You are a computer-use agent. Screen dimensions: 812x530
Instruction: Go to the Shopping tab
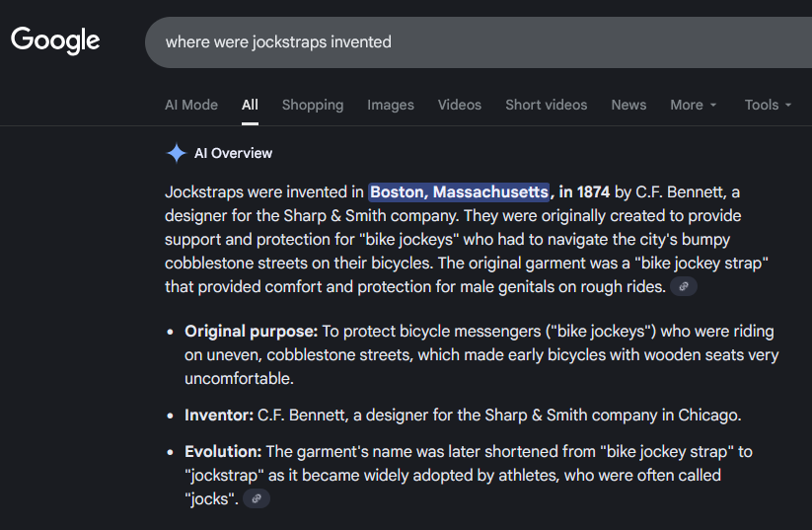pos(313,105)
